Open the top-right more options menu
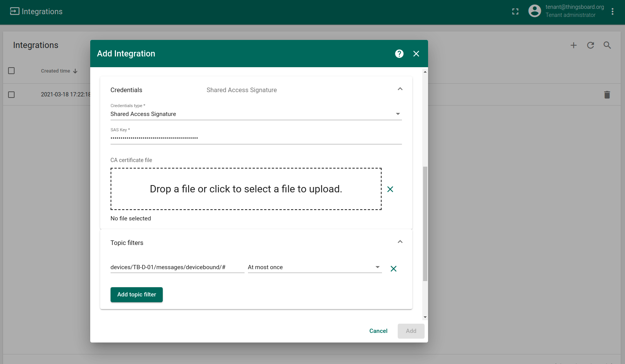Screen dimensions: 625x364 [612, 12]
